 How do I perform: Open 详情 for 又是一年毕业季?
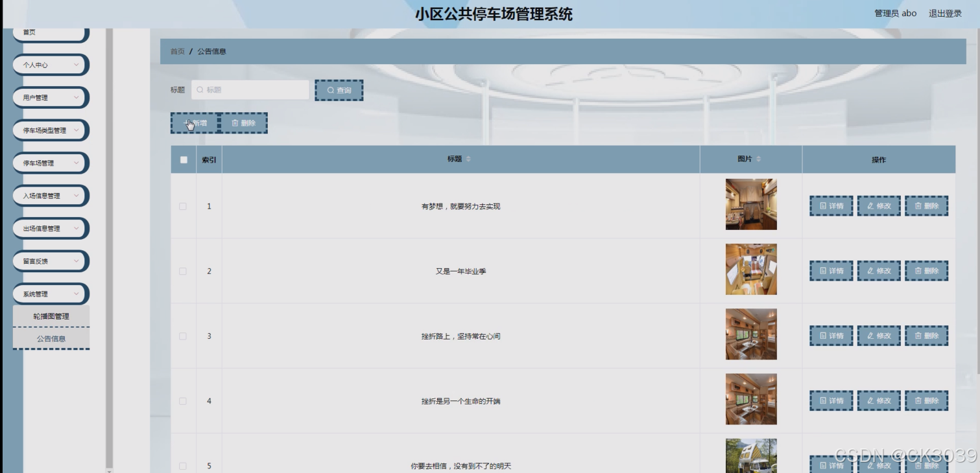pyautogui.click(x=831, y=271)
